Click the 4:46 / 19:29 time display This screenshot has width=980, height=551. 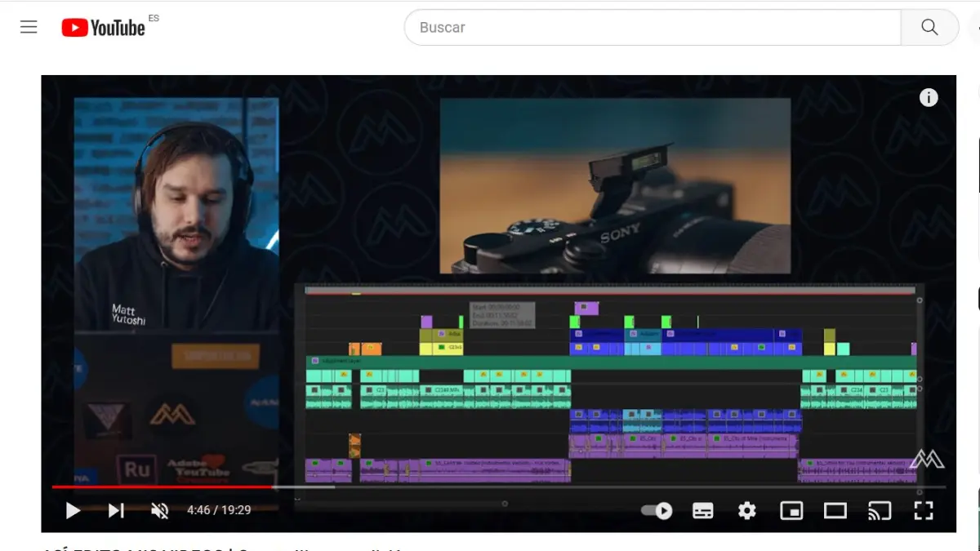click(x=219, y=510)
